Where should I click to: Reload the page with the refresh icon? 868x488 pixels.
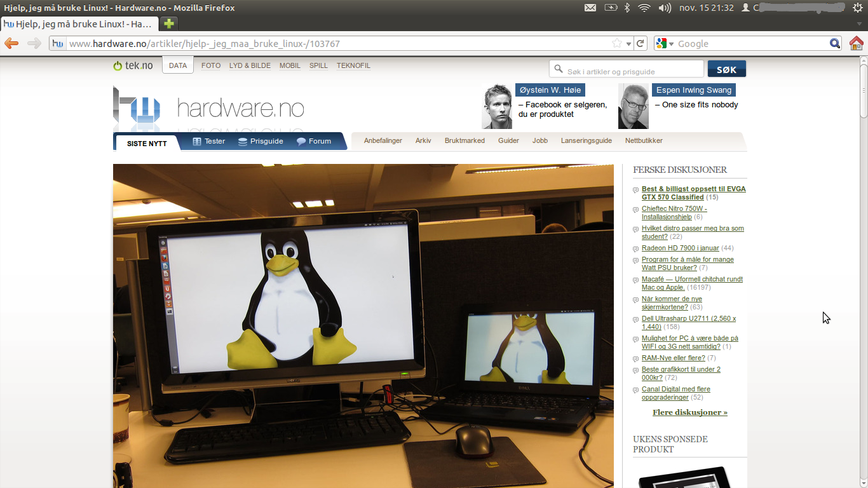click(x=641, y=44)
